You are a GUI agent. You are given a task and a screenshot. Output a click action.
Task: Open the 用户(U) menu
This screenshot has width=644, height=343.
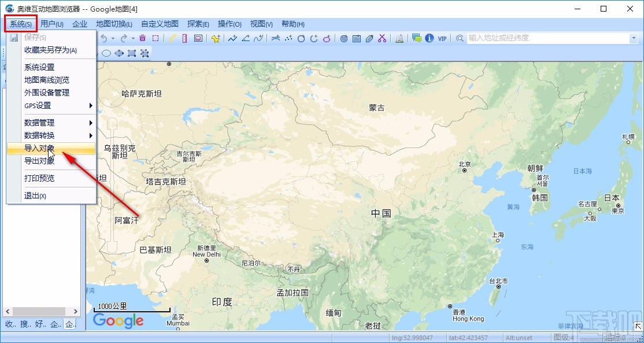(x=52, y=24)
